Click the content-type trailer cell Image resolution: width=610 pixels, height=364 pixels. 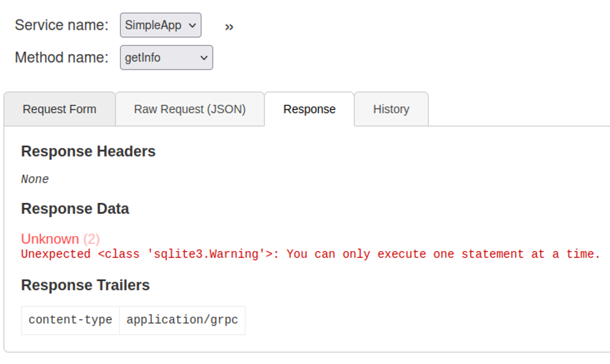pyautogui.click(x=70, y=320)
